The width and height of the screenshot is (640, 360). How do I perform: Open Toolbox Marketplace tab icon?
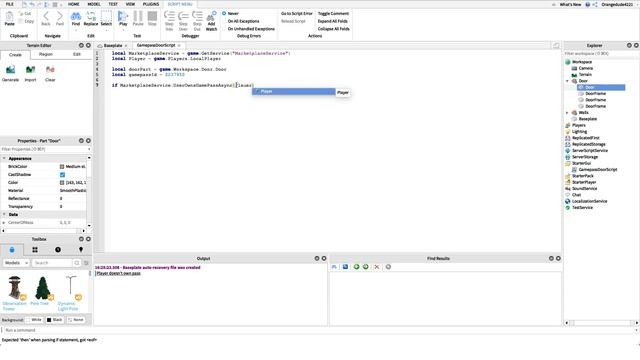tap(12, 250)
